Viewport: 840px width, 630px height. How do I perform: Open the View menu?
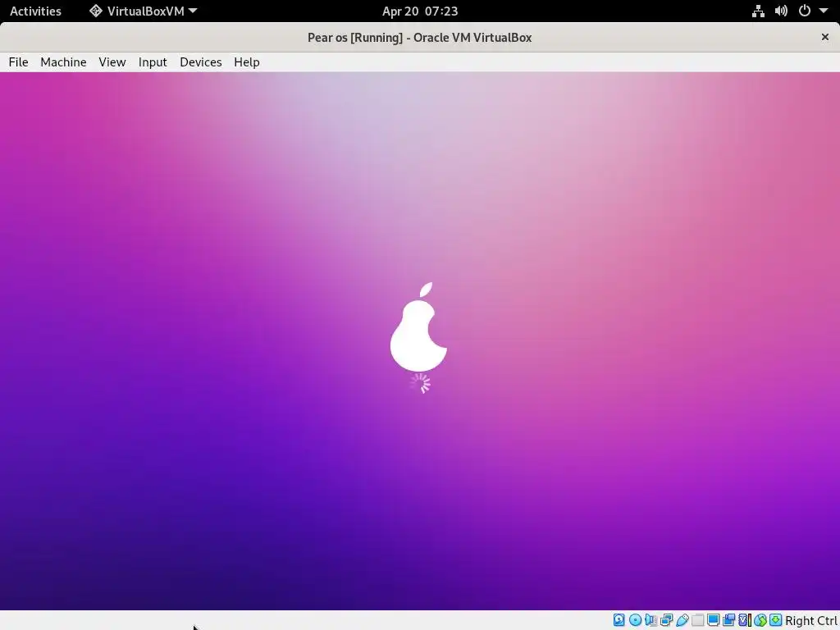tap(112, 62)
